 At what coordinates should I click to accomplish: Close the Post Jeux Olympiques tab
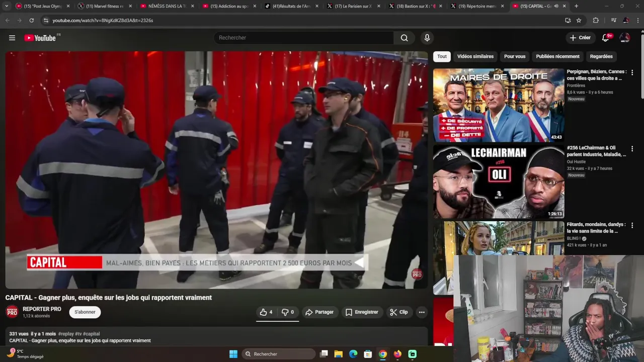coord(68,6)
